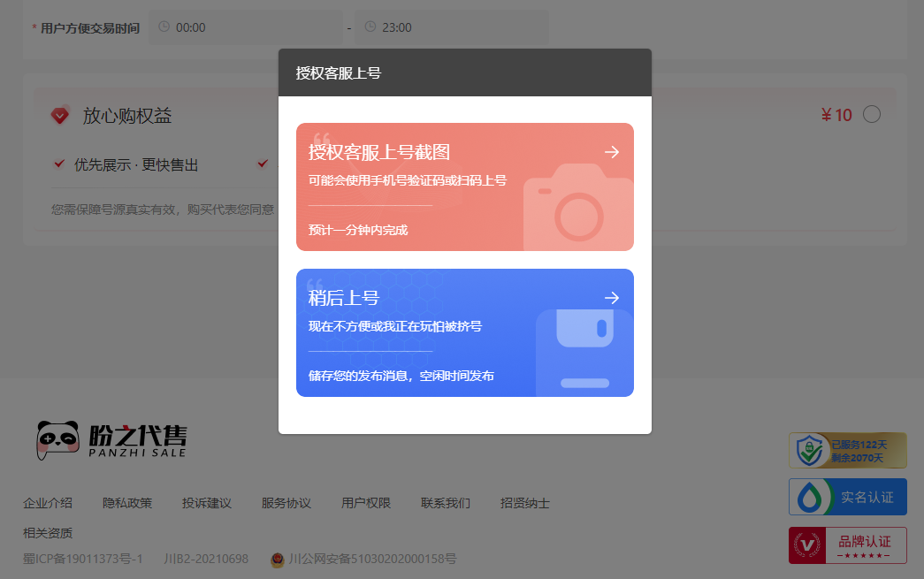This screenshot has width=924, height=579.
Task: Choose 授权客服上号截图 option
Action: [464, 187]
